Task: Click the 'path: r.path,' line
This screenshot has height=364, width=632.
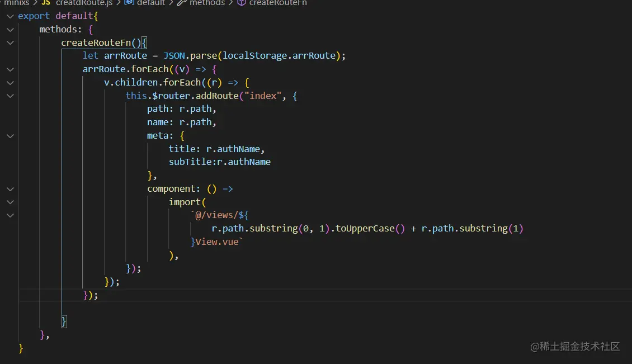Action: [181, 109]
